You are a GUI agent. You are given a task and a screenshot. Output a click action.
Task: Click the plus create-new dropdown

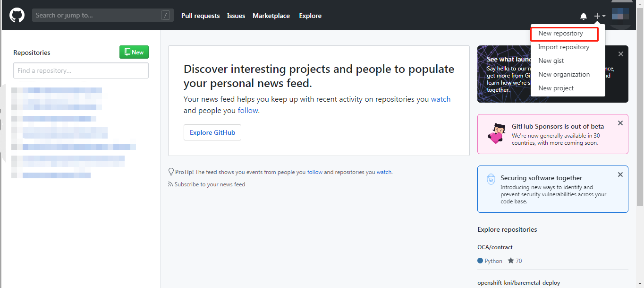(599, 16)
